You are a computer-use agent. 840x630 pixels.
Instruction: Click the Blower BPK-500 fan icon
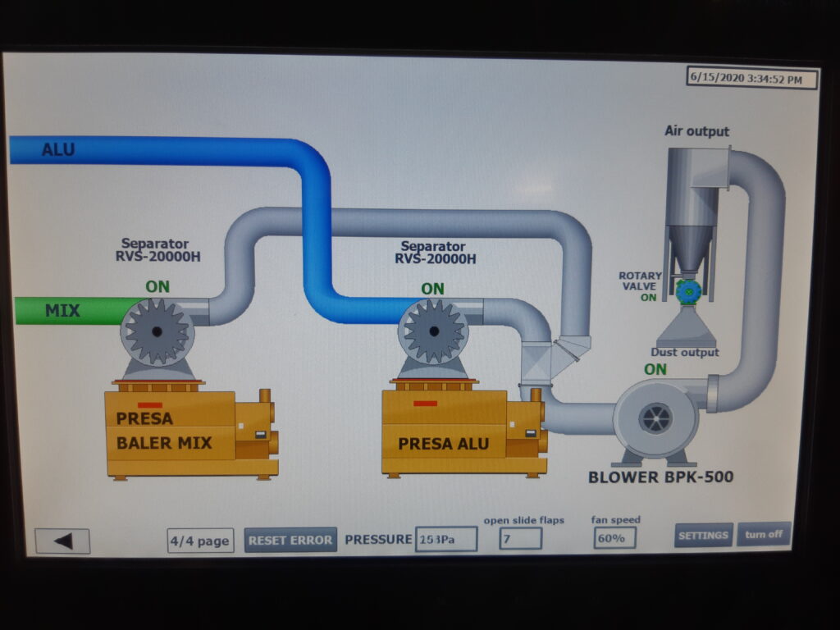click(655, 419)
